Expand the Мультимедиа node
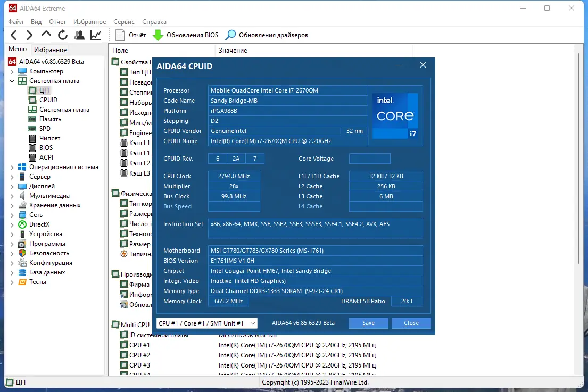Viewport: 588px width, 392px height. click(x=12, y=196)
